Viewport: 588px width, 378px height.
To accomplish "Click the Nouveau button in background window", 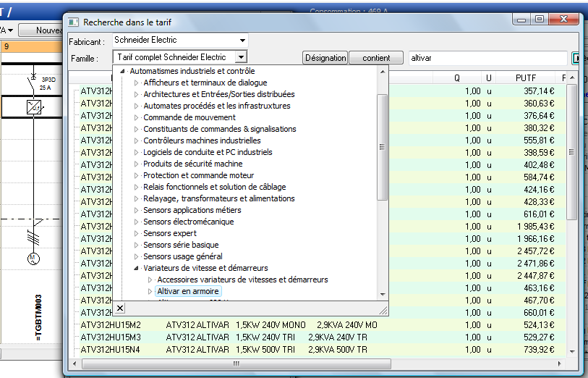I will (x=41, y=30).
